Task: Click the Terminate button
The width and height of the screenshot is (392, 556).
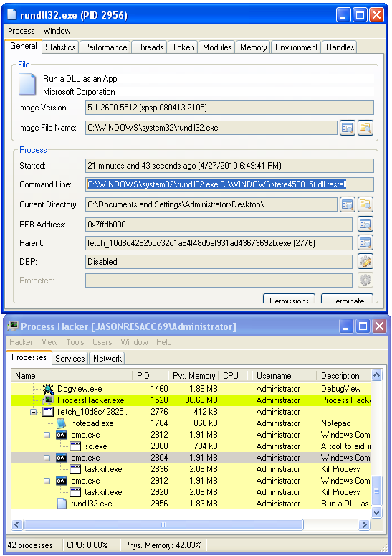Action: [x=348, y=300]
